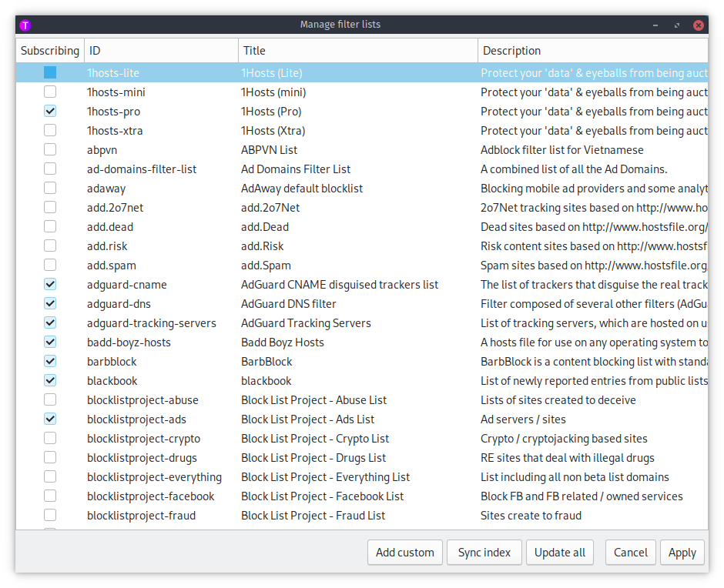The image size is (724, 588).
Task: Maximize the Manage filter lists window
Action: pos(677,25)
